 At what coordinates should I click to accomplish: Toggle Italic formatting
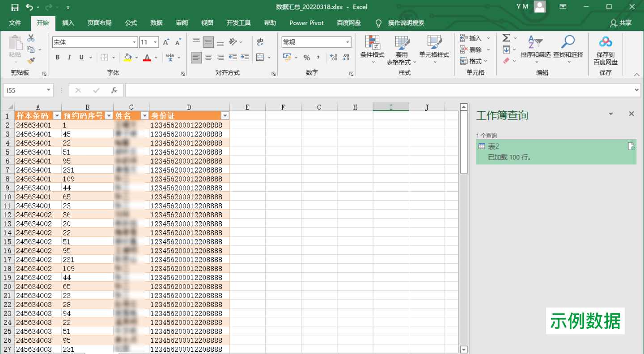tap(69, 57)
